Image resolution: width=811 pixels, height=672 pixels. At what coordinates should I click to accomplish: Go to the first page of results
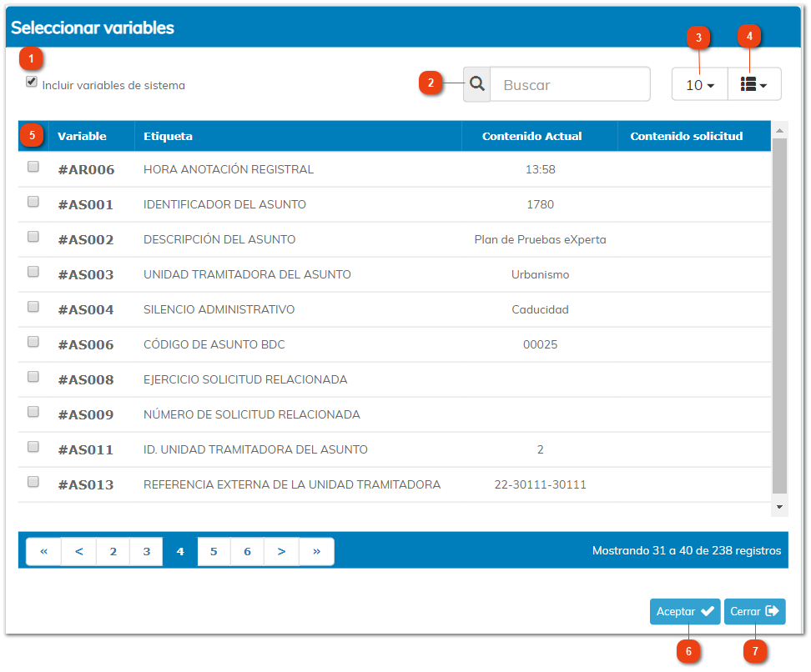[x=43, y=552]
